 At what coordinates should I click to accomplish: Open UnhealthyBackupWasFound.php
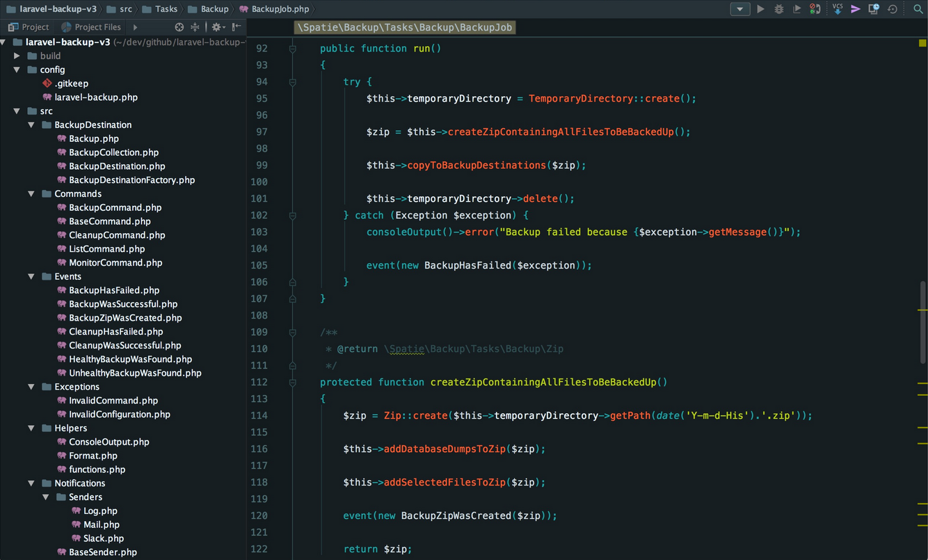[129, 373]
